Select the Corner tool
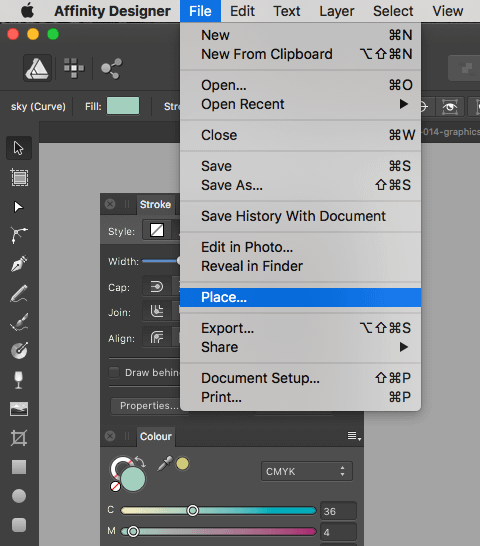Screen dimensions: 480x546 click(19, 235)
